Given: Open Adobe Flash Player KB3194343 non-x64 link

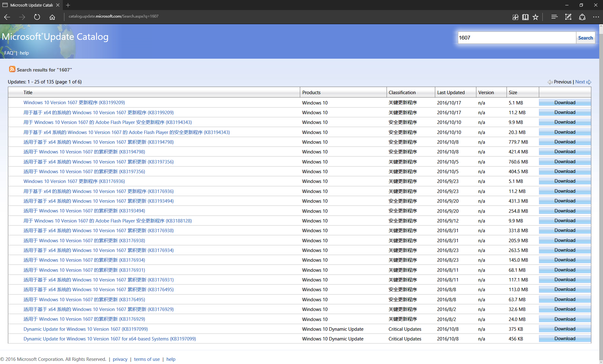Looking at the screenshot, I should 107,122.
